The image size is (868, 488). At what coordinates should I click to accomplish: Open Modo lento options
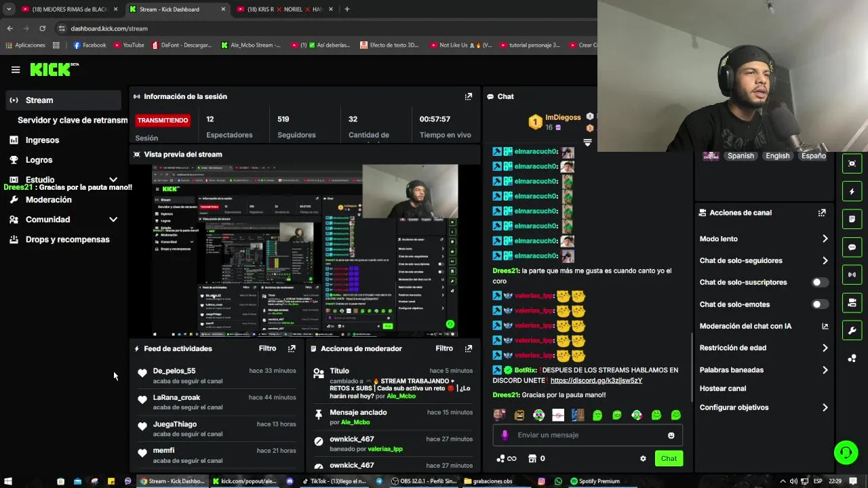click(764, 239)
